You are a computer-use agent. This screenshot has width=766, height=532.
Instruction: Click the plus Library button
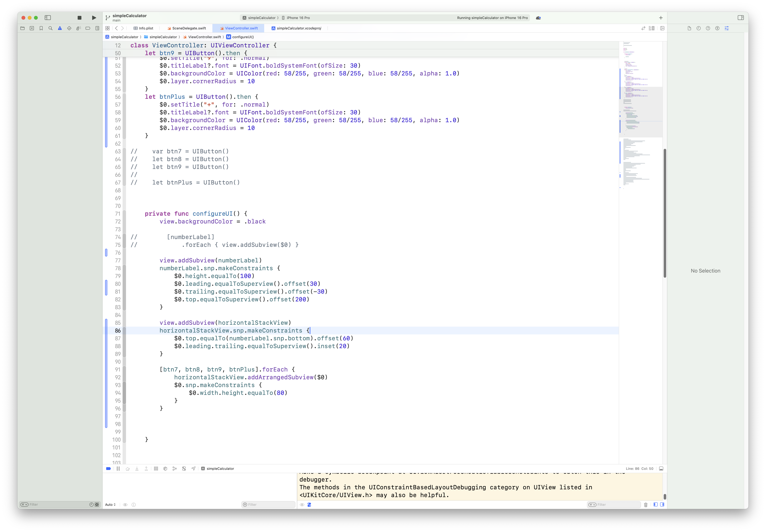[661, 18]
